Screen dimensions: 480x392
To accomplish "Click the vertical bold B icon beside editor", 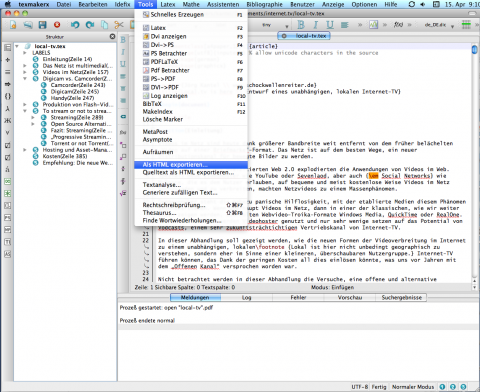I will click(123, 40).
